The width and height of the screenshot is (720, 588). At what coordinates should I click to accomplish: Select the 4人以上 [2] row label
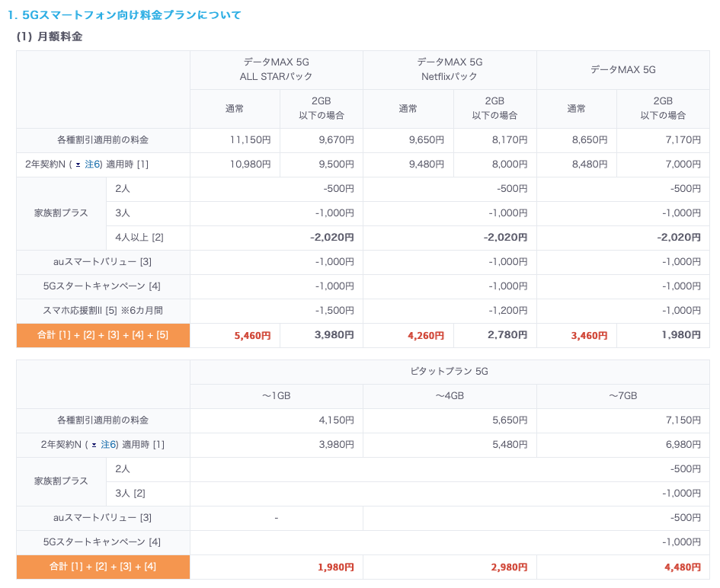[139, 238]
